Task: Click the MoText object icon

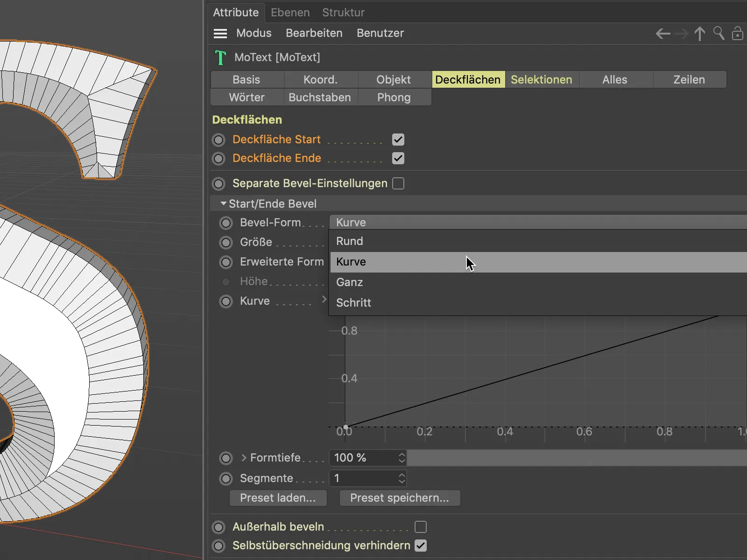Action: (x=220, y=58)
